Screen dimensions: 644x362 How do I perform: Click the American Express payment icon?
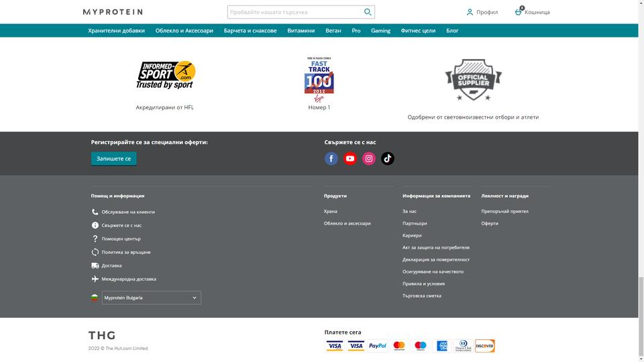click(442, 346)
